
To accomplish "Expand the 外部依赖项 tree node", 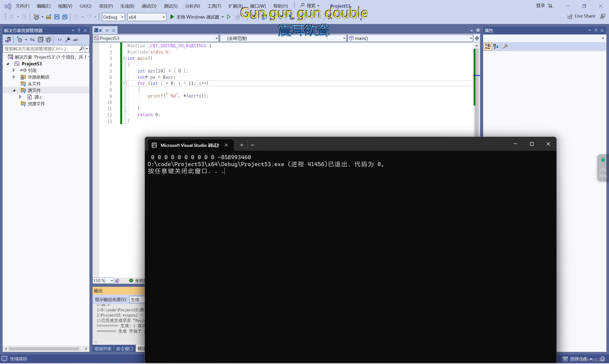I will coord(14,77).
